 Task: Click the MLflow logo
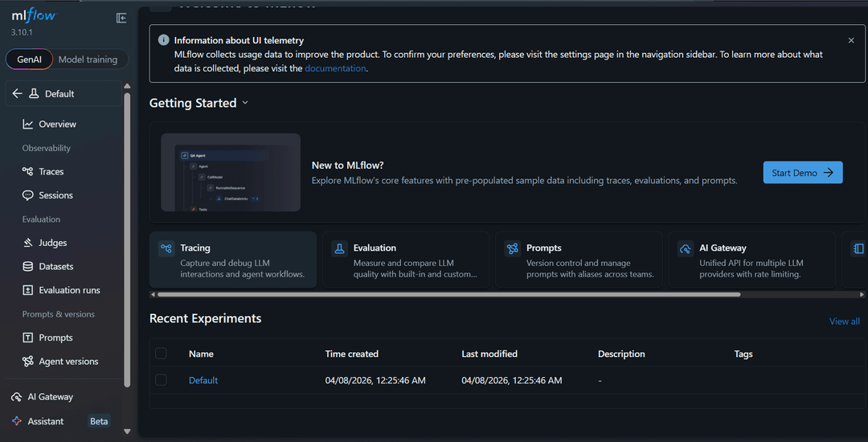tap(33, 15)
